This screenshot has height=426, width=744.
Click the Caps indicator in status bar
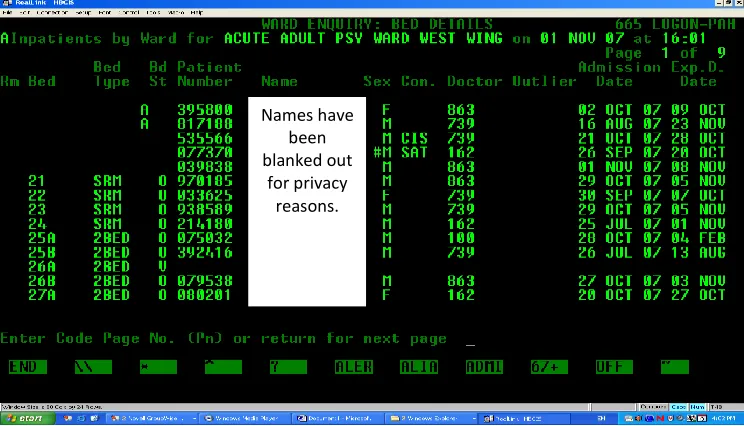pyautogui.click(x=678, y=407)
